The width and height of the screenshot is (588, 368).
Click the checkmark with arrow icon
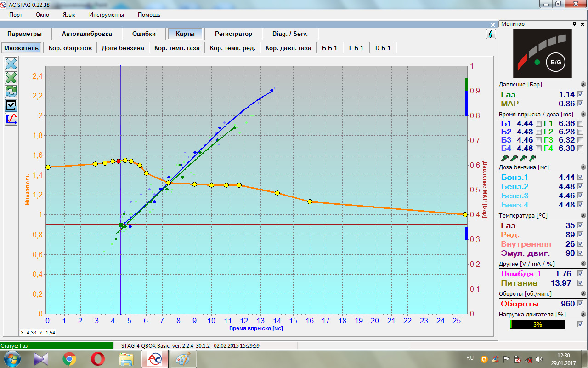click(x=11, y=105)
